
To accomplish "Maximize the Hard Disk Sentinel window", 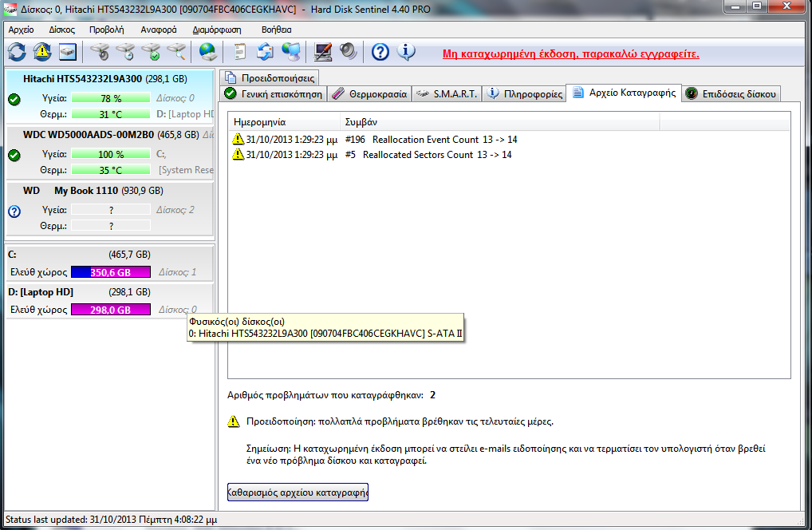I will coord(757,6).
